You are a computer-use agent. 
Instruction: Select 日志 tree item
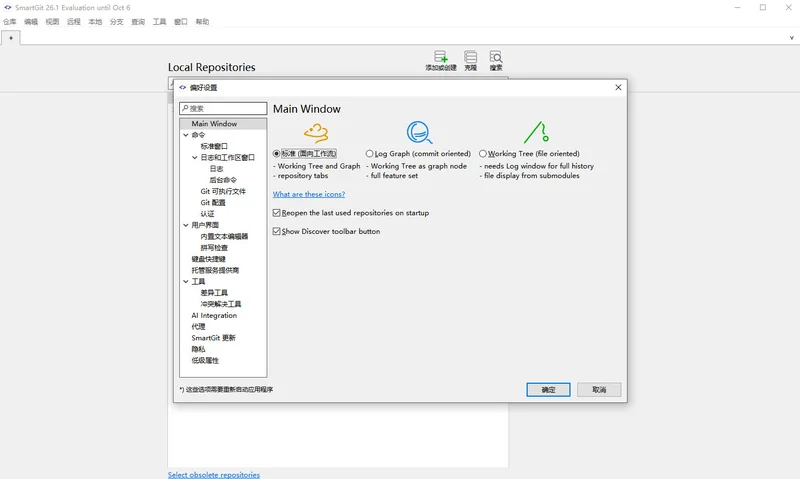point(216,169)
